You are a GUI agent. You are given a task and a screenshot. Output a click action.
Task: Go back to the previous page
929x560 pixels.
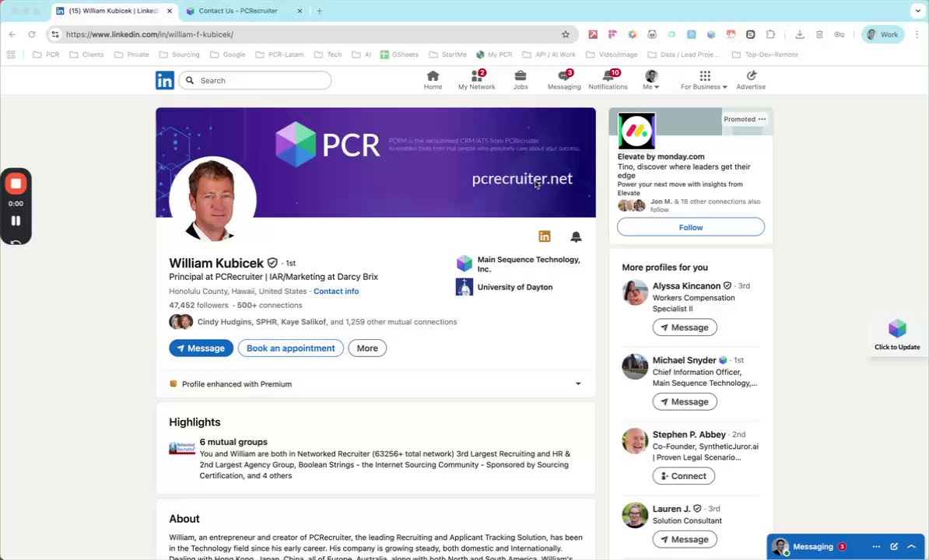tap(12, 34)
